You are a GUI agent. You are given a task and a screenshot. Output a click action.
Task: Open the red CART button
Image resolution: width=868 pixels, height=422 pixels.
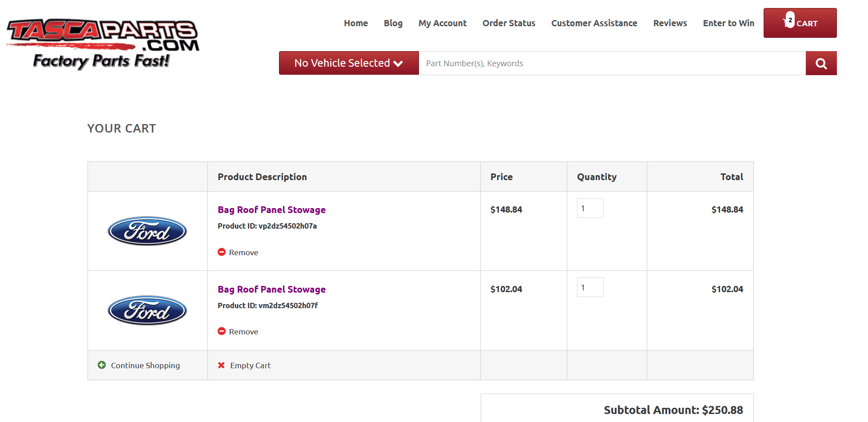coord(800,23)
